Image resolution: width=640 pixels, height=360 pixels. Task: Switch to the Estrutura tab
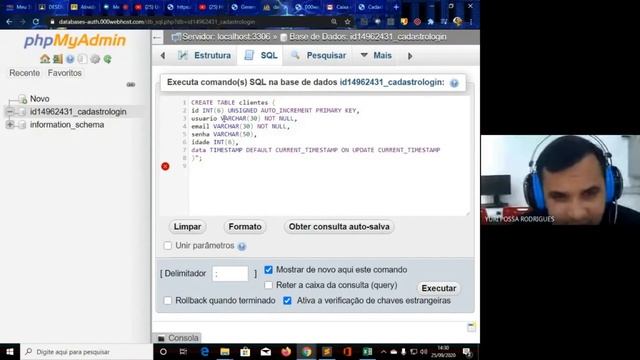pos(205,56)
